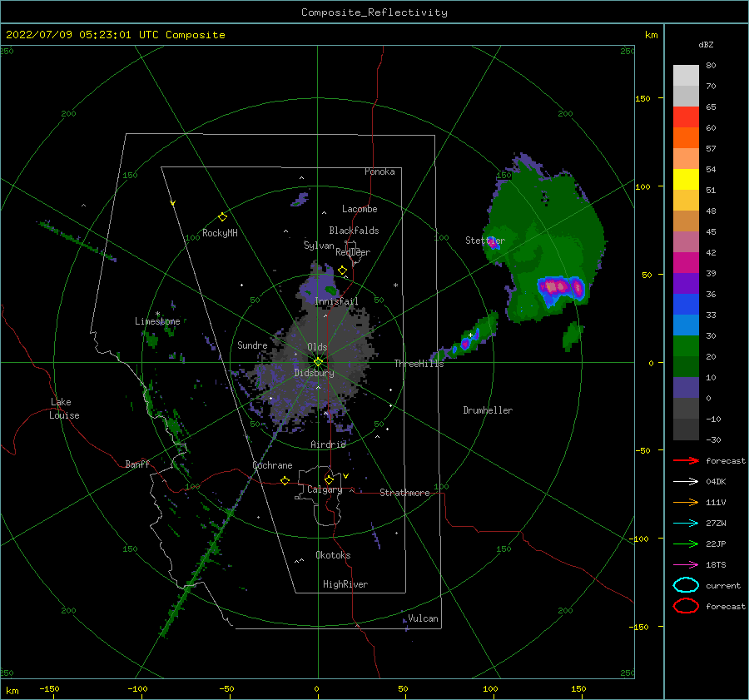This screenshot has height=700, width=749.
Task: Click the asterisk marker above Limestone
Action: tap(157, 314)
